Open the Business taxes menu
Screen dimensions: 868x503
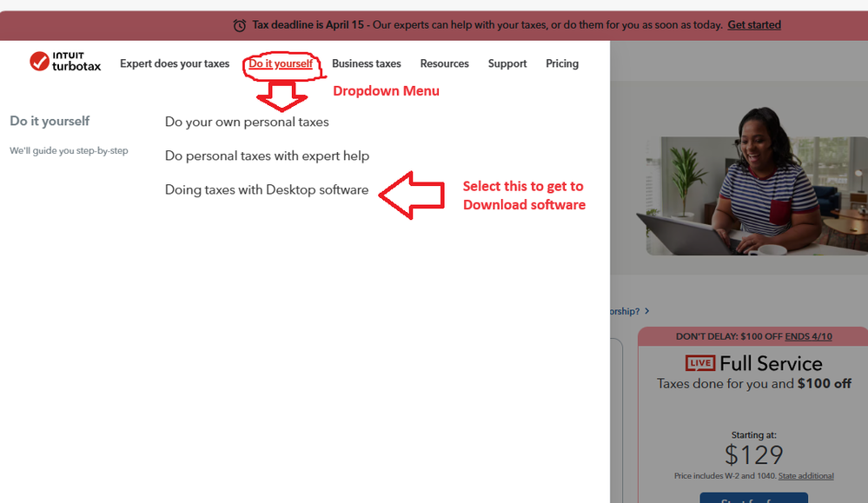[367, 63]
